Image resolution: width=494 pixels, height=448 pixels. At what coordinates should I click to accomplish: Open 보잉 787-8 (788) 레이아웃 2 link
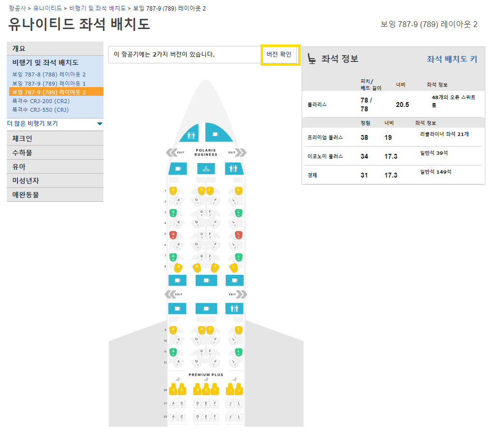click(x=49, y=75)
